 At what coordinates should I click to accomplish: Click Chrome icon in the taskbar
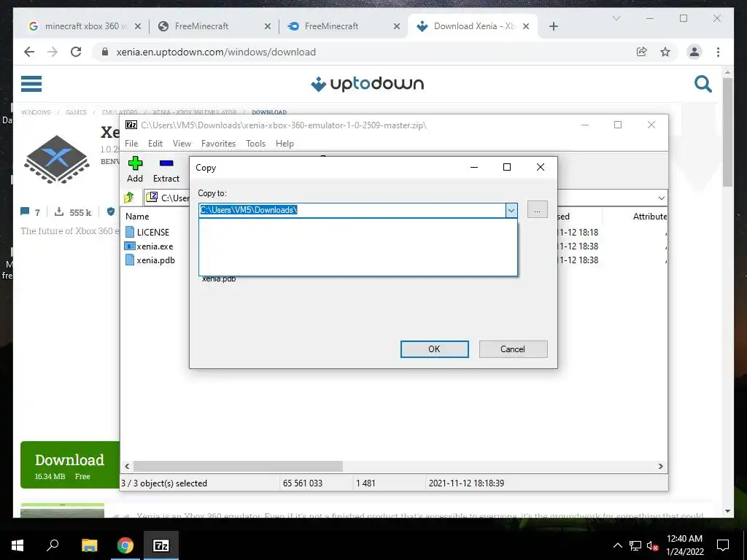(125, 545)
